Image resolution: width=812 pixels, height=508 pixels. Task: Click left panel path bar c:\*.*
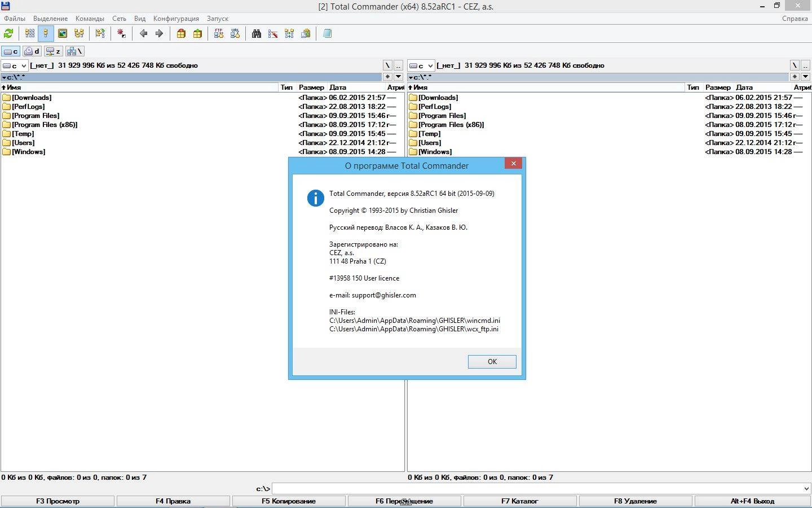[191, 77]
